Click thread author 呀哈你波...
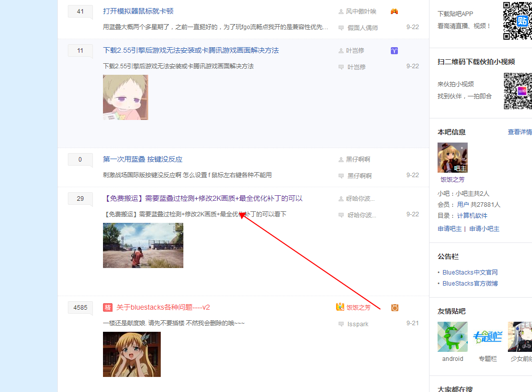 pos(360,199)
